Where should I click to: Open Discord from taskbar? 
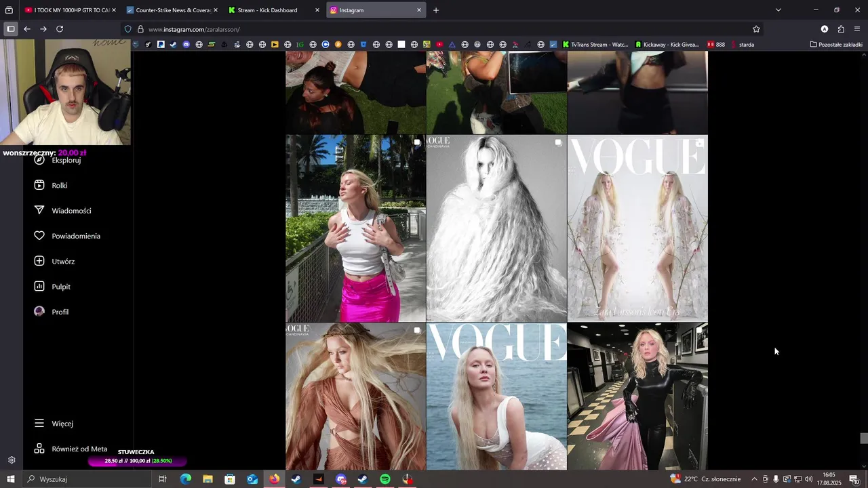pyautogui.click(x=340, y=479)
